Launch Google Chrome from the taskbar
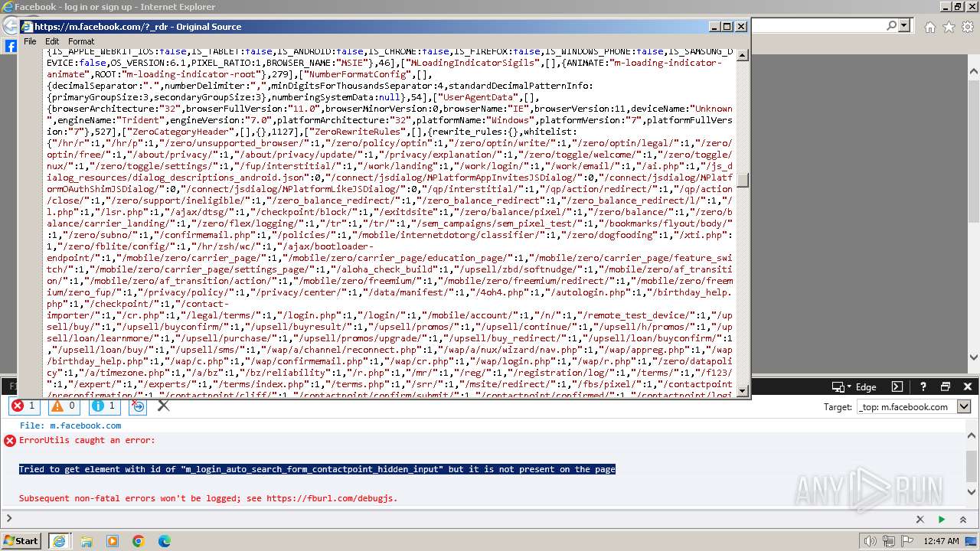This screenshot has height=551, width=980. (x=139, y=541)
